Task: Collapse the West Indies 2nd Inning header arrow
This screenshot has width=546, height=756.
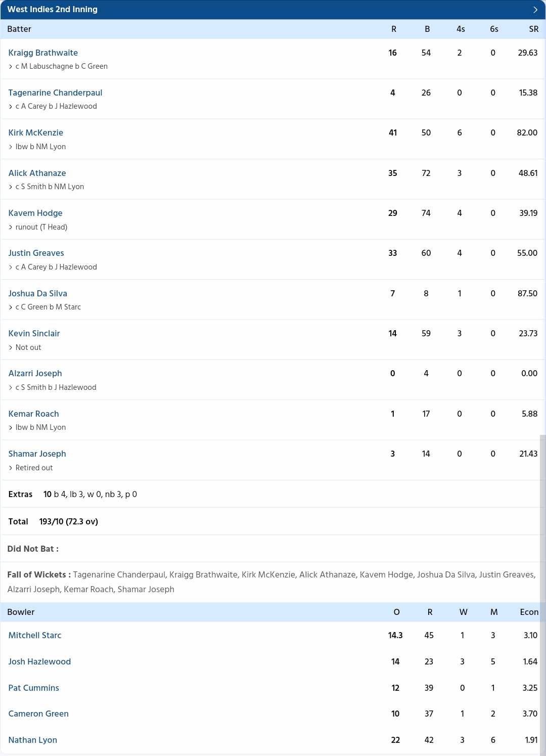Action: tap(535, 10)
